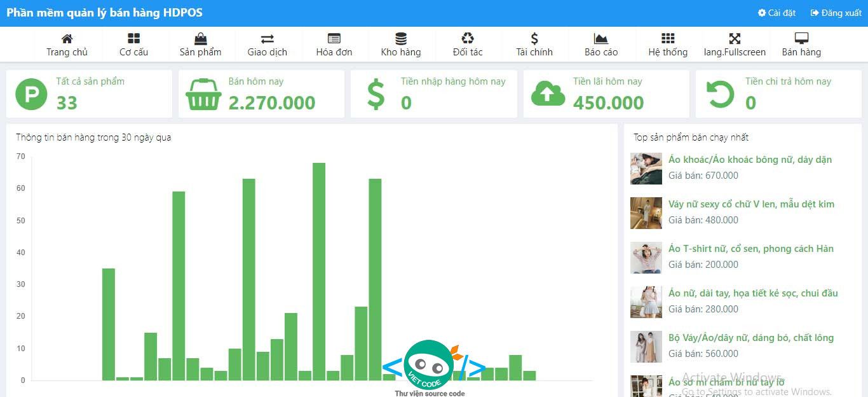Click the large green dollar sign icon
Image resolution: width=868 pixels, height=397 pixels.
(376, 94)
